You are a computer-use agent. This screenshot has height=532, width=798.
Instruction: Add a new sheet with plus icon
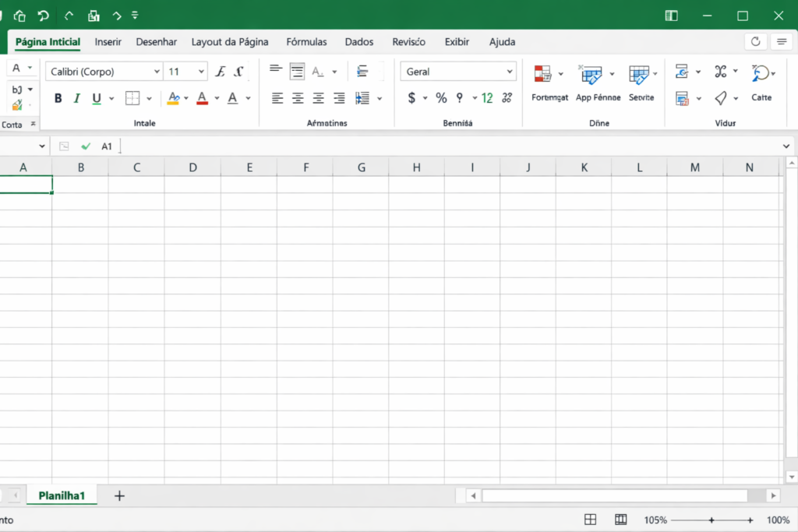tap(119, 496)
